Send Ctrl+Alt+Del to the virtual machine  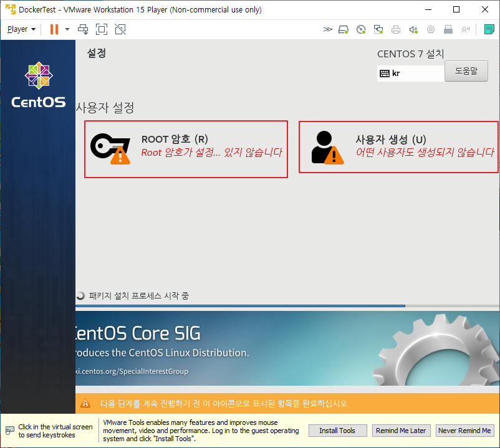(83, 29)
